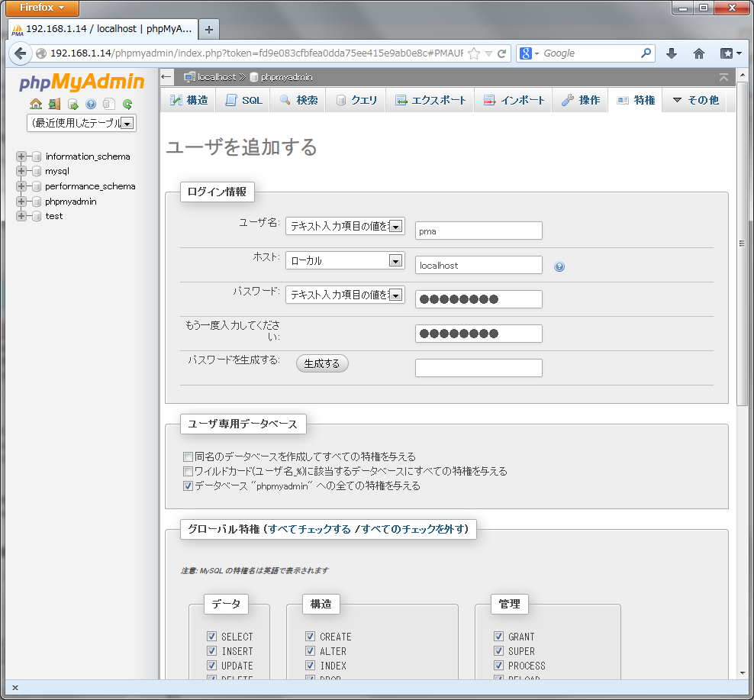Expand the test tree node
The image size is (754, 700).
21,216
